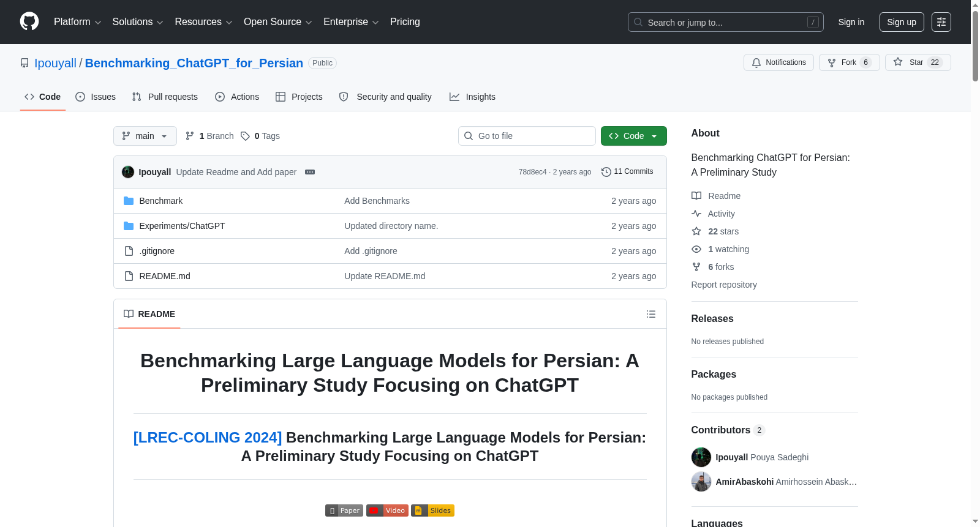This screenshot has height=527, width=980.
Task: Click the Sign in link
Action: [851, 22]
